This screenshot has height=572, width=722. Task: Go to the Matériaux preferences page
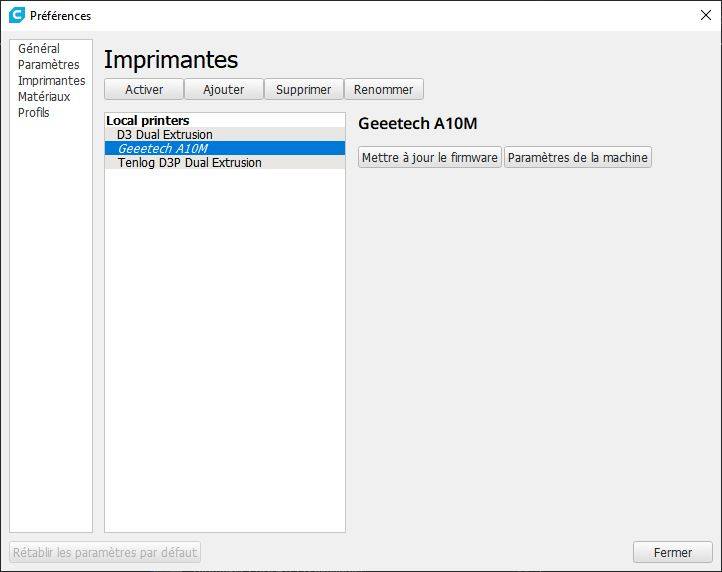44,97
